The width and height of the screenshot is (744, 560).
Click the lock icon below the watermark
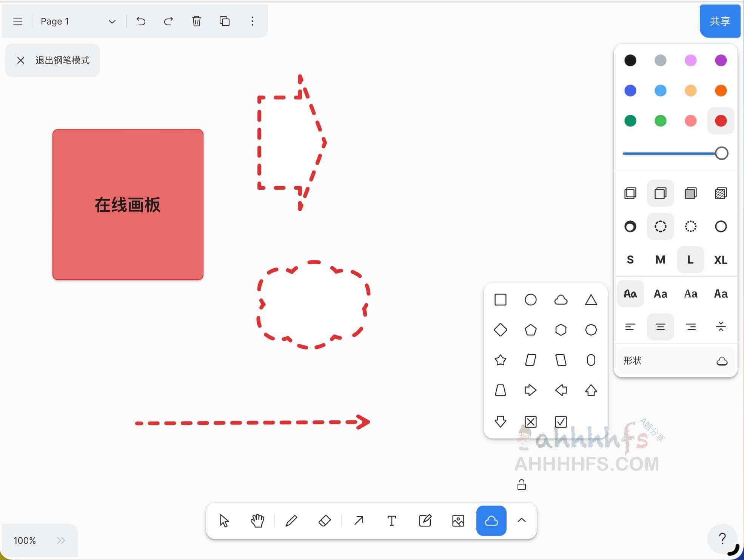pos(521,485)
